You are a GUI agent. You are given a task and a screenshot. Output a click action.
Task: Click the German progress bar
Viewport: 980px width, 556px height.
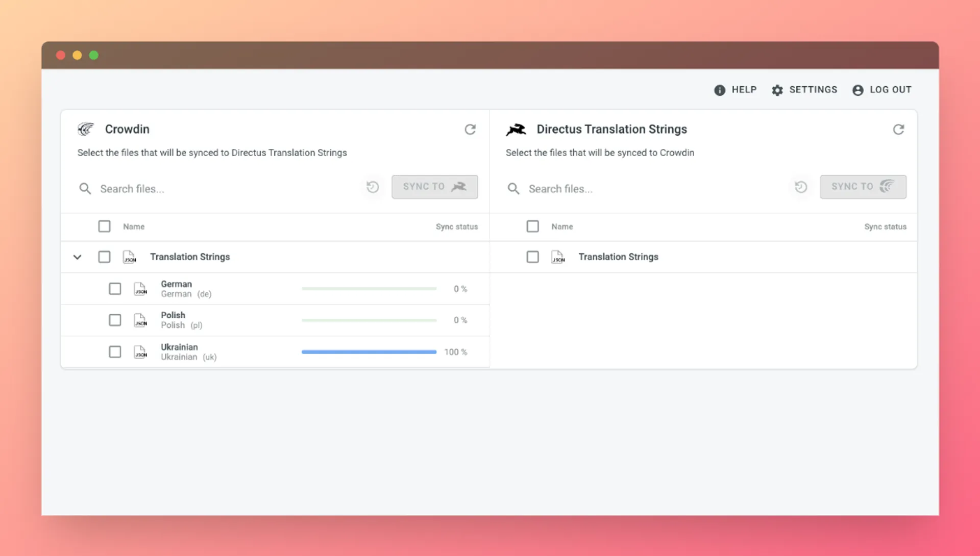[369, 289]
